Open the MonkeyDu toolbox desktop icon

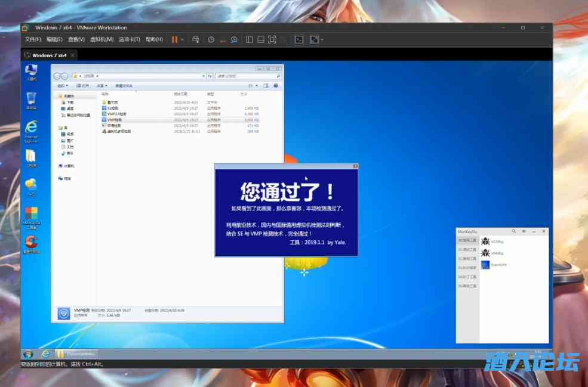point(31,218)
